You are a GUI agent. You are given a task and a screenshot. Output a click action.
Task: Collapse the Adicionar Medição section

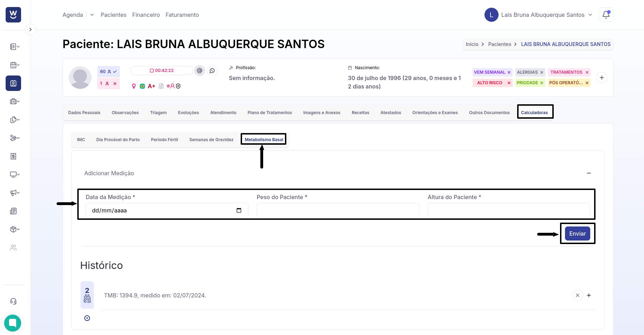pyautogui.click(x=589, y=173)
